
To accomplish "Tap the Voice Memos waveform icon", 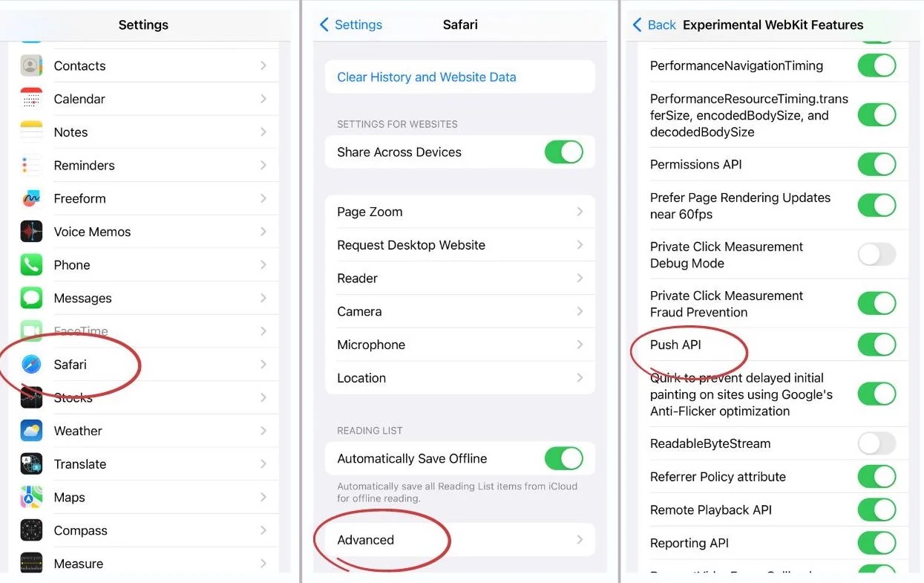I will (x=31, y=232).
